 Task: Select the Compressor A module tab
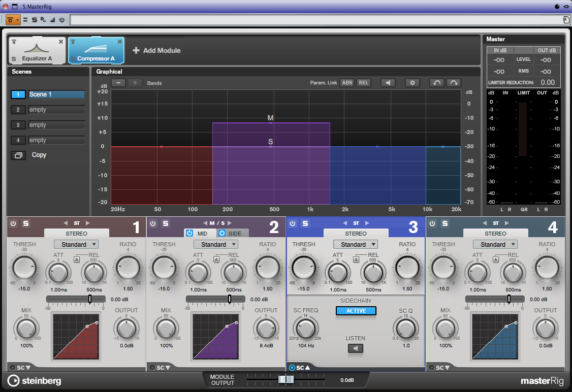click(96, 50)
